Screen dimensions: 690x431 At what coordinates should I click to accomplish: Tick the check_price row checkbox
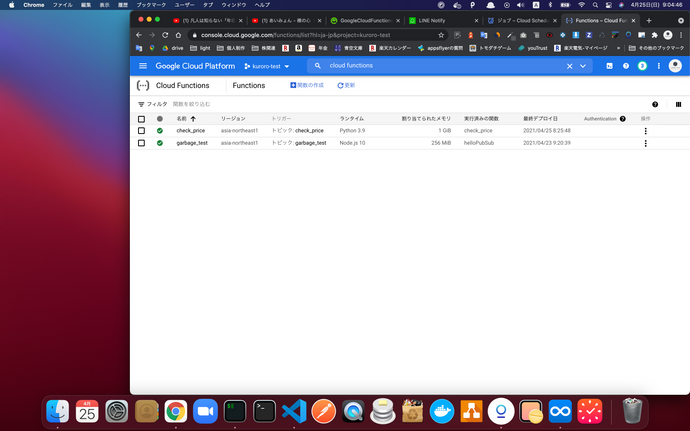click(x=142, y=131)
